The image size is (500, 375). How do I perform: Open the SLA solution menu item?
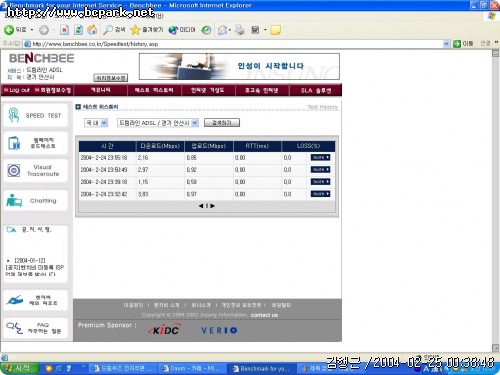(x=316, y=90)
